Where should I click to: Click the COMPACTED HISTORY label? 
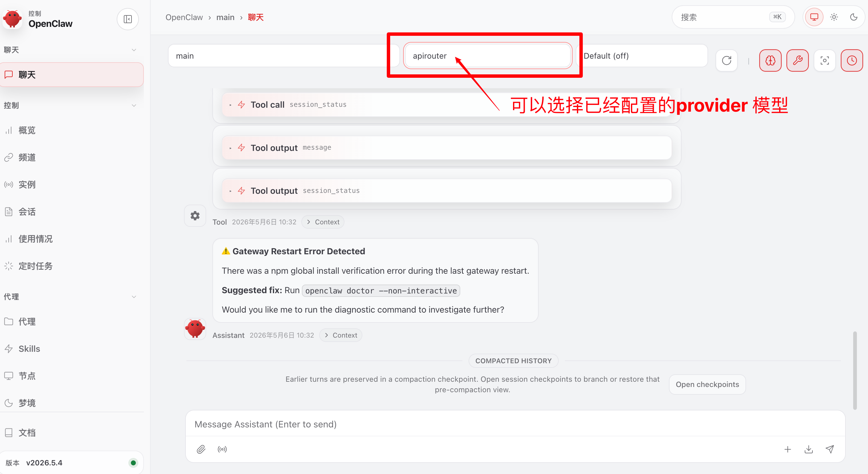[x=513, y=361]
